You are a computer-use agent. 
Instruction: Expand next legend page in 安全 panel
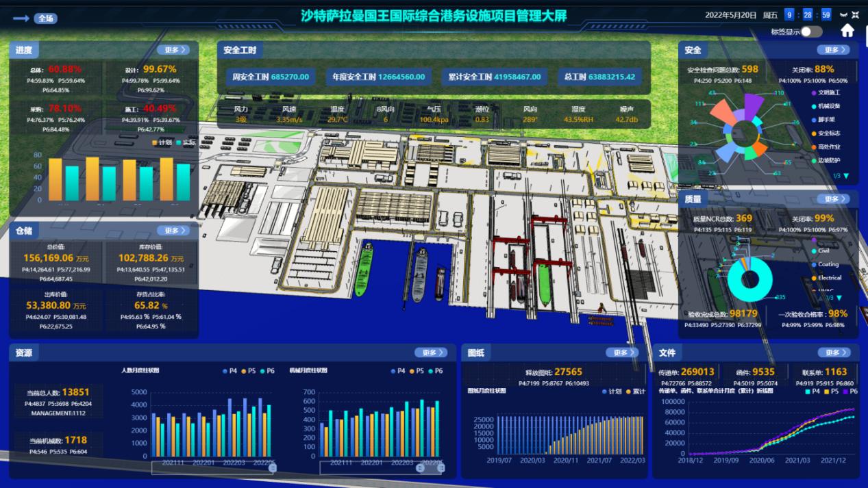846,176
